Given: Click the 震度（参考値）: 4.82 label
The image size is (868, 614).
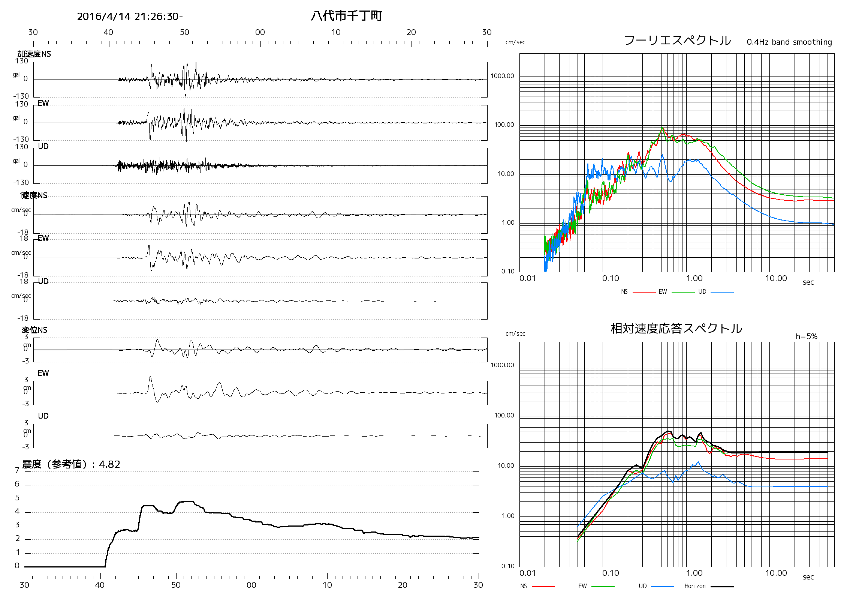Looking at the screenshot, I should [71, 464].
